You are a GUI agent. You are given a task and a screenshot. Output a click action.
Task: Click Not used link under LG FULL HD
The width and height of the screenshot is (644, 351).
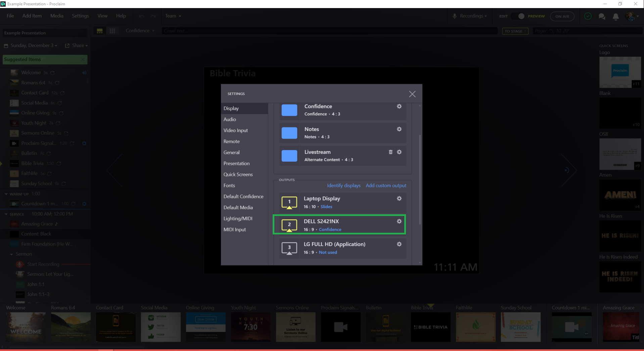pos(328,252)
